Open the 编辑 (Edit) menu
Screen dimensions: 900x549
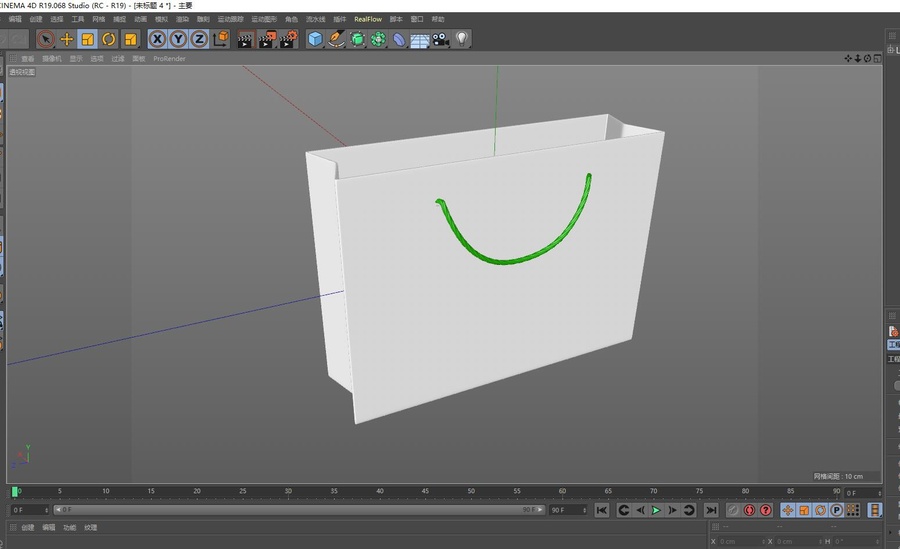(15, 19)
